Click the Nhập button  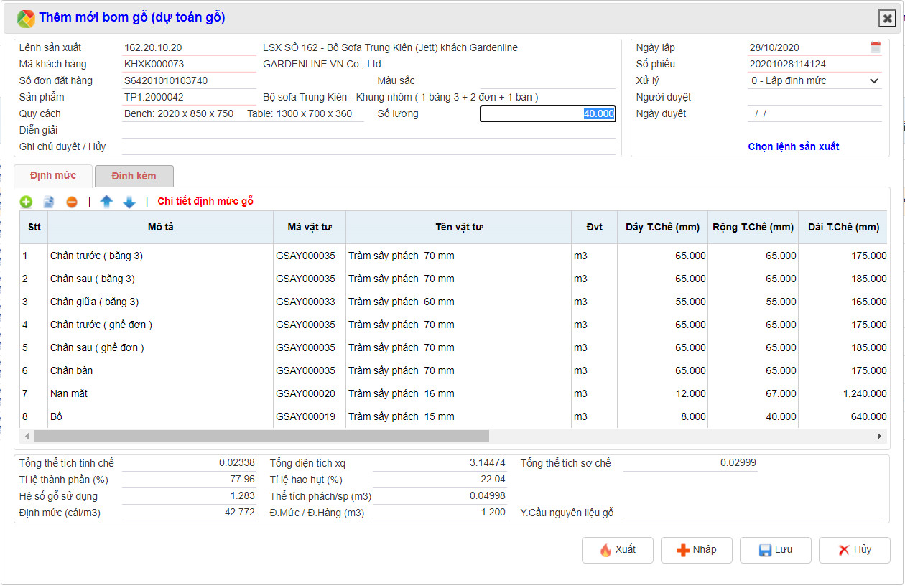tap(696, 550)
